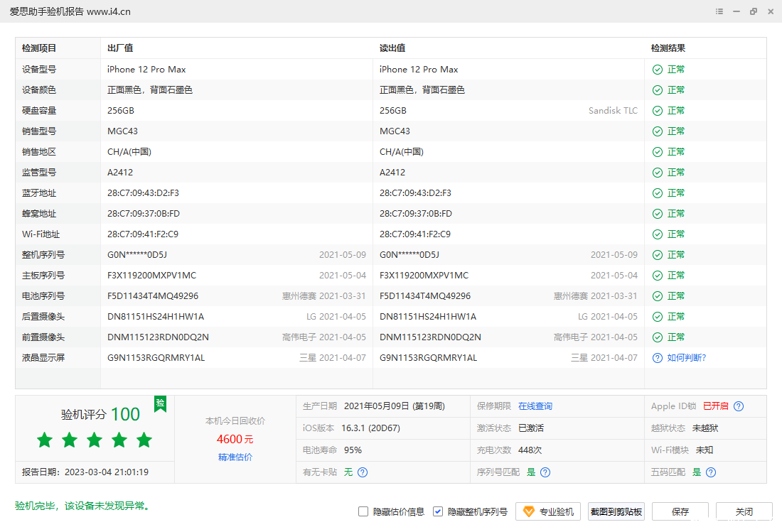Screen dimensions: 782x532
Task: Select the factory mainboard serial F3X119200MXPV1MC
Action: (151, 276)
